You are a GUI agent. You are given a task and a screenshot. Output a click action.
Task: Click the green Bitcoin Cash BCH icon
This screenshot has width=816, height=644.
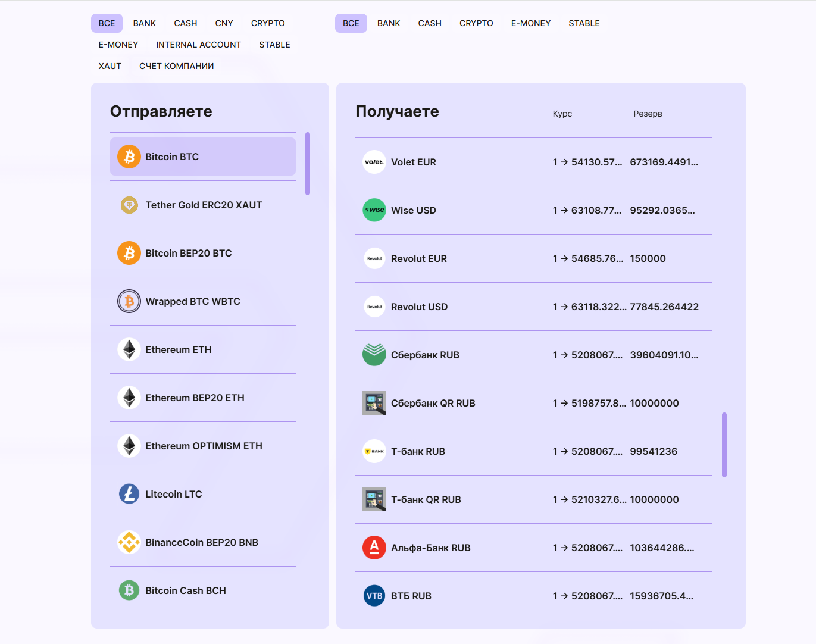click(129, 590)
